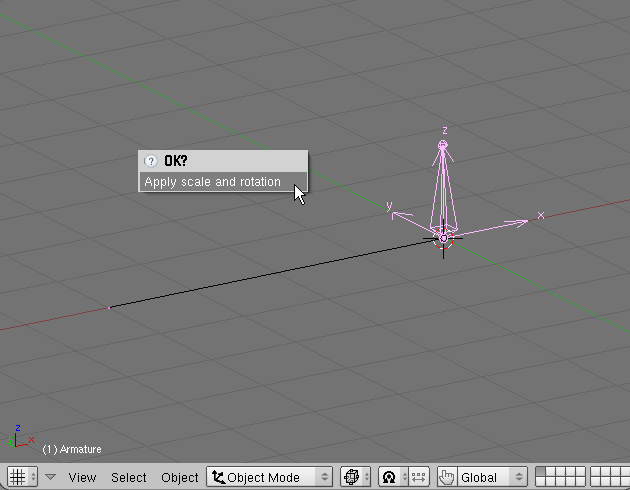Click the 'OK?' popup title
This screenshot has height=490, width=630.
pos(176,161)
